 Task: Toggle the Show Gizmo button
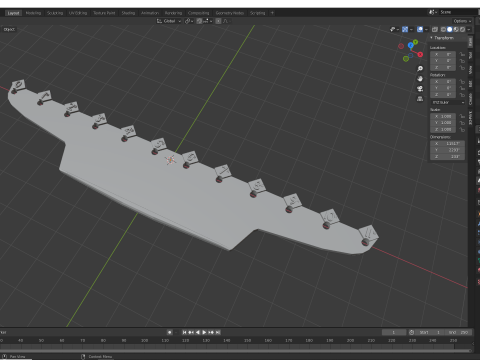(x=405, y=29)
